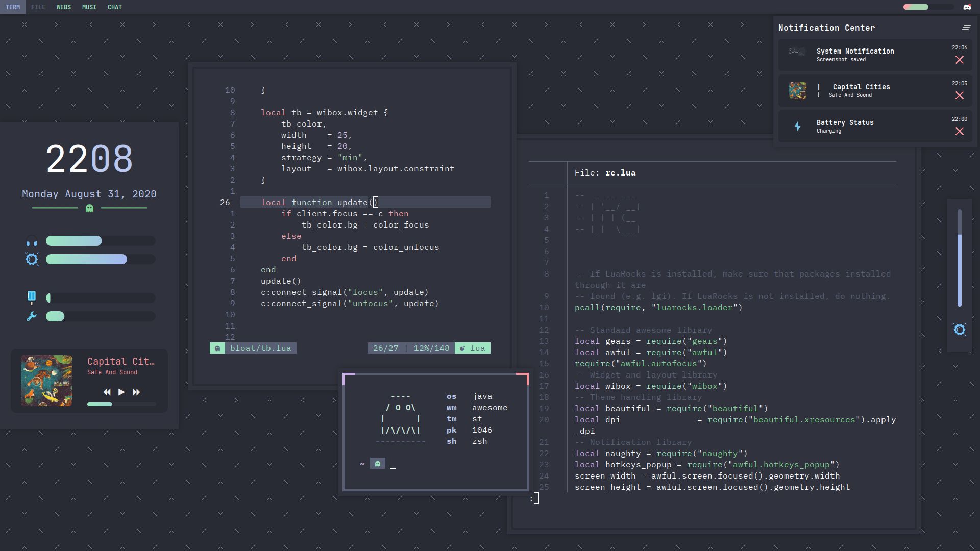Select the TERM tab in the top bar
The image size is (980, 551).
click(x=13, y=7)
